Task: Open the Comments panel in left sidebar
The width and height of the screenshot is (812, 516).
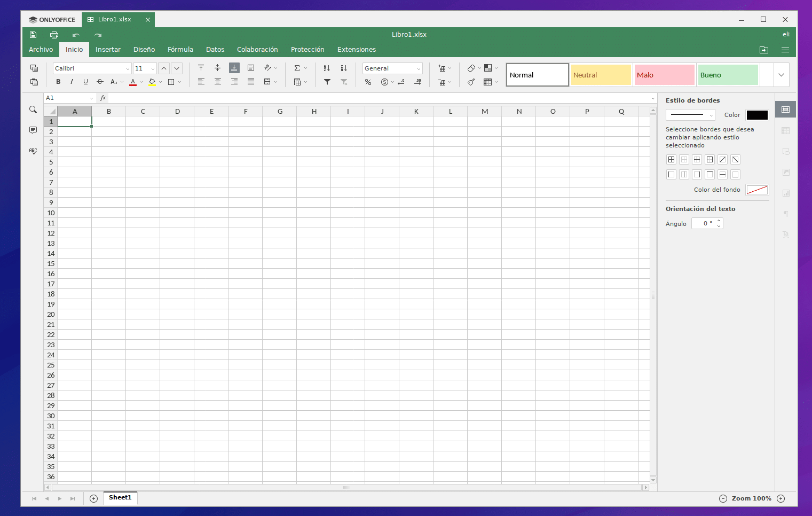Action: pyautogui.click(x=33, y=130)
